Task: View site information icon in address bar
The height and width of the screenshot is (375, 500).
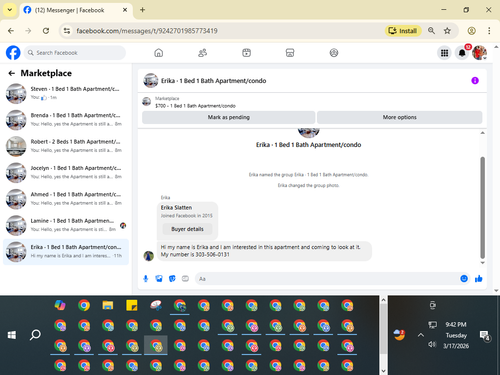Action: pos(67,31)
